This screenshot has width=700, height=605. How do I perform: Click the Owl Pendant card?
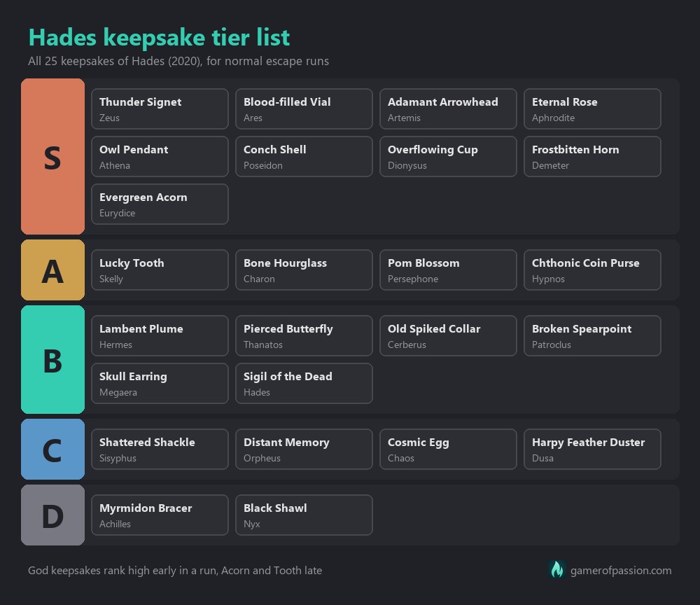pos(160,157)
